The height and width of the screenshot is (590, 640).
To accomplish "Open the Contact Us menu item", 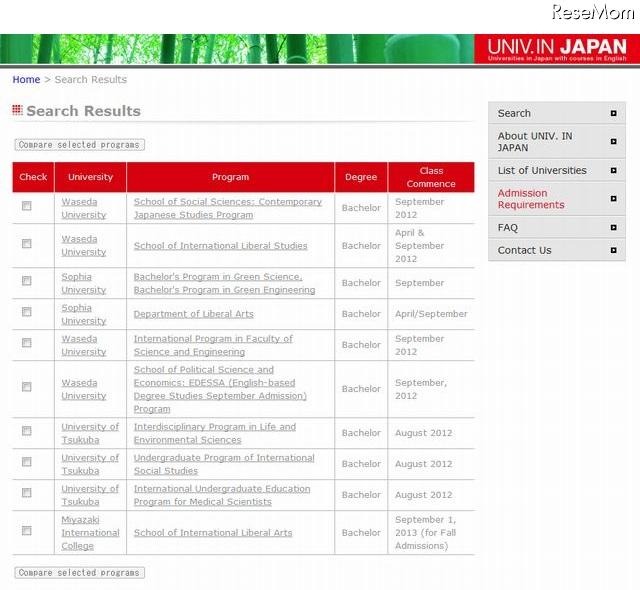I will tap(557, 250).
